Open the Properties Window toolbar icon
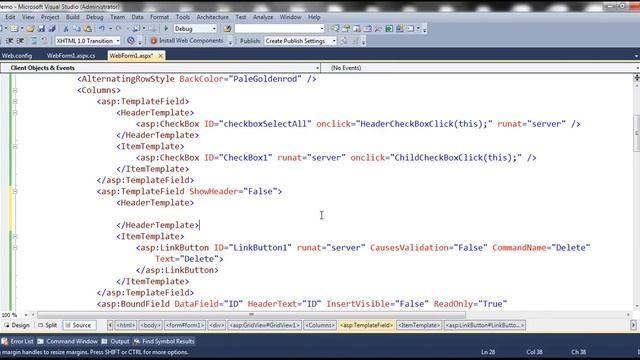This screenshot has width=640, height=360. pyautogui.click(x=346, y=29)
